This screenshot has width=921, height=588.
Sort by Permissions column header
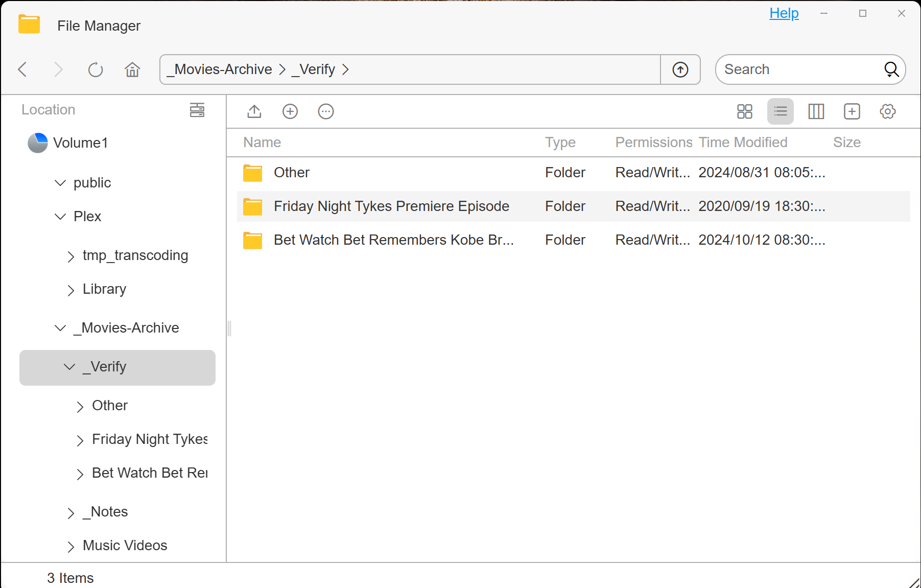pos(654,143)
